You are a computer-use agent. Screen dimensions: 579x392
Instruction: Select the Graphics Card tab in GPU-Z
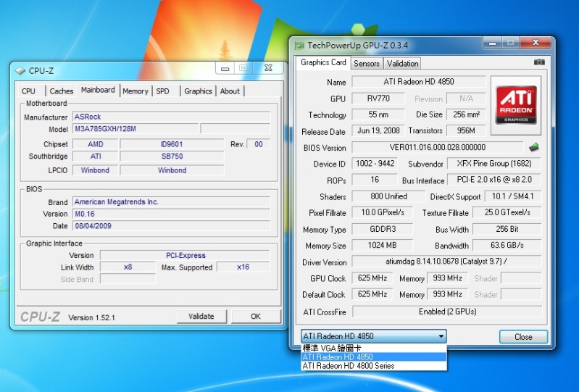click(323, 62)
